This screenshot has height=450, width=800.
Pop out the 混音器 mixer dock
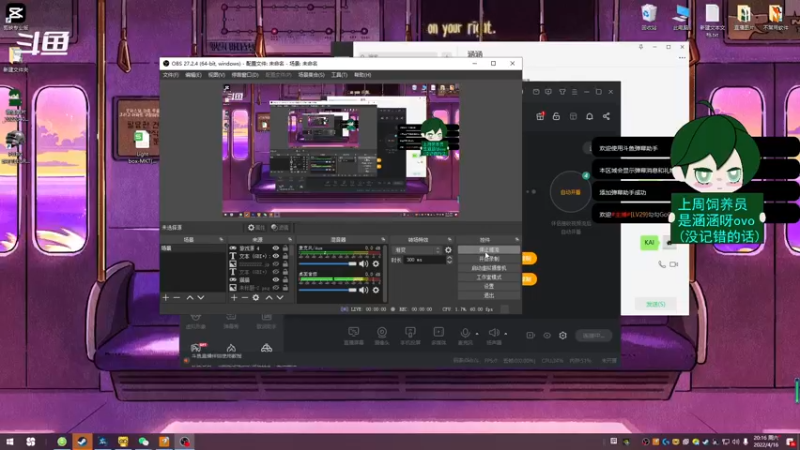[383, 239]
